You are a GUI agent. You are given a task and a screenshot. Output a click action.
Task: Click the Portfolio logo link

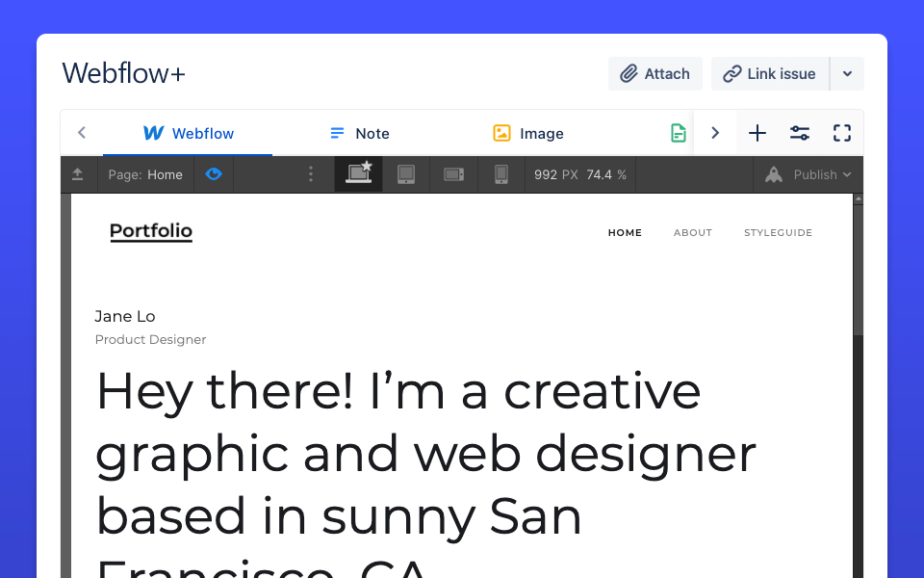click(x=151, y=231)
